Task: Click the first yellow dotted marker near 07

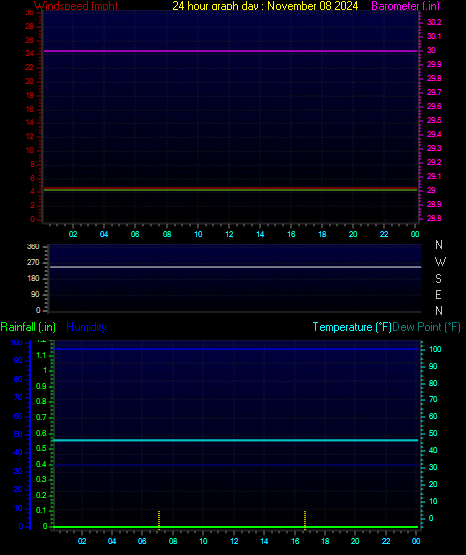Action: click(159, 520)
